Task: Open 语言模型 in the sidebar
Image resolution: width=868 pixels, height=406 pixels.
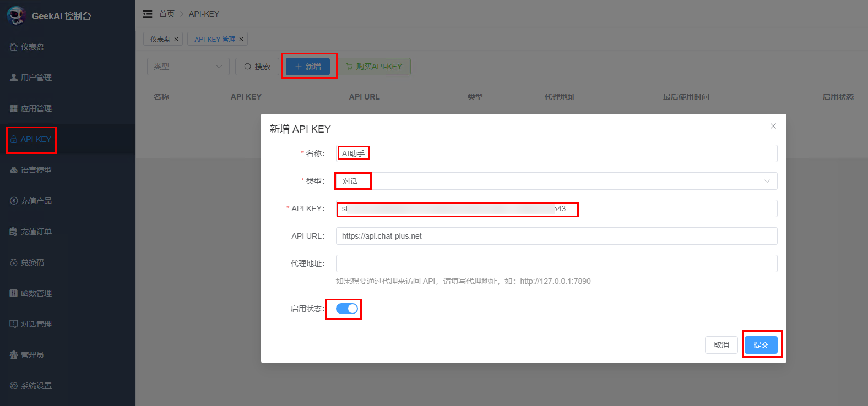Action: click(x=68, y=170)
